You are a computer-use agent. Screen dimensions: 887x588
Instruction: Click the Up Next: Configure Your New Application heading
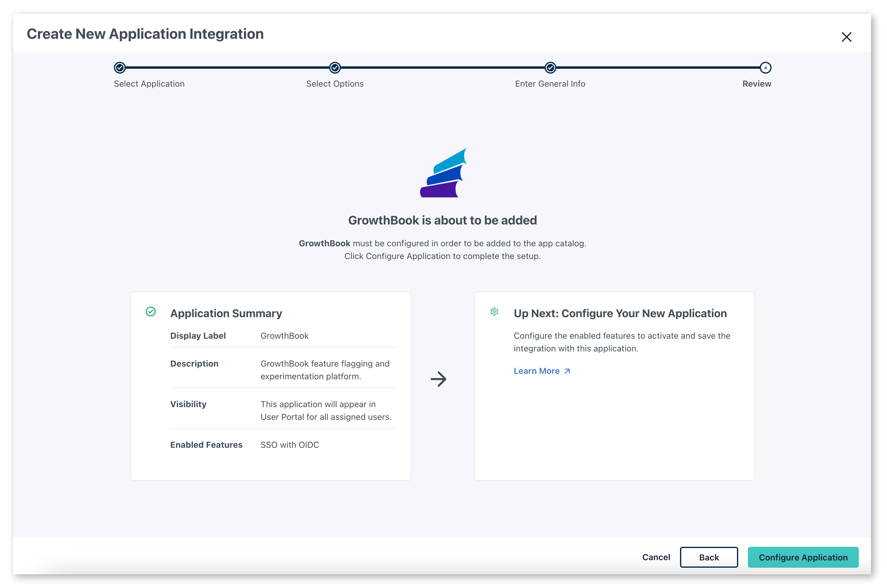(x=620, y=313)
